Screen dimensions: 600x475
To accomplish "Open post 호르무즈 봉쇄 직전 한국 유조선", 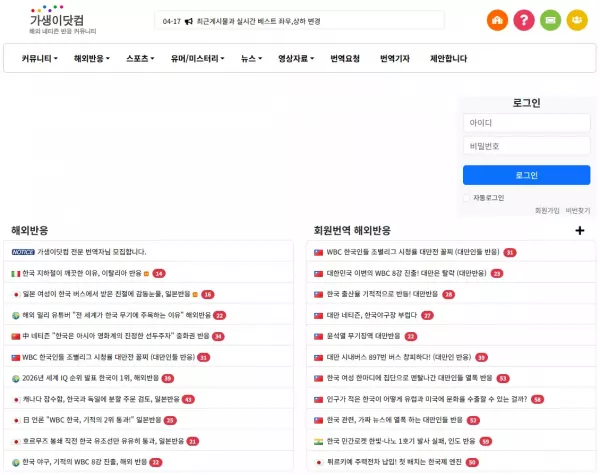I will click(x=103, y=441).
